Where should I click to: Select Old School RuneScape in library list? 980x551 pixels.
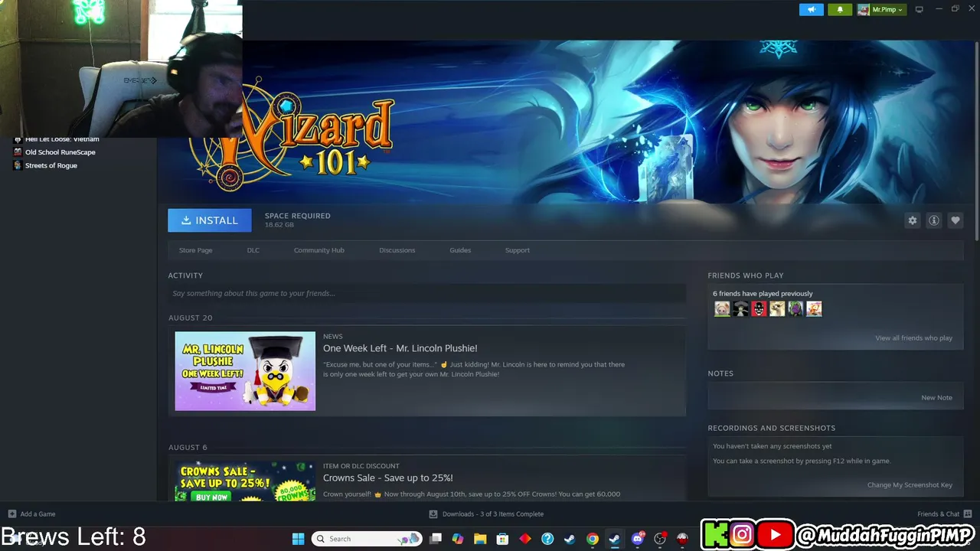point(60,152)
